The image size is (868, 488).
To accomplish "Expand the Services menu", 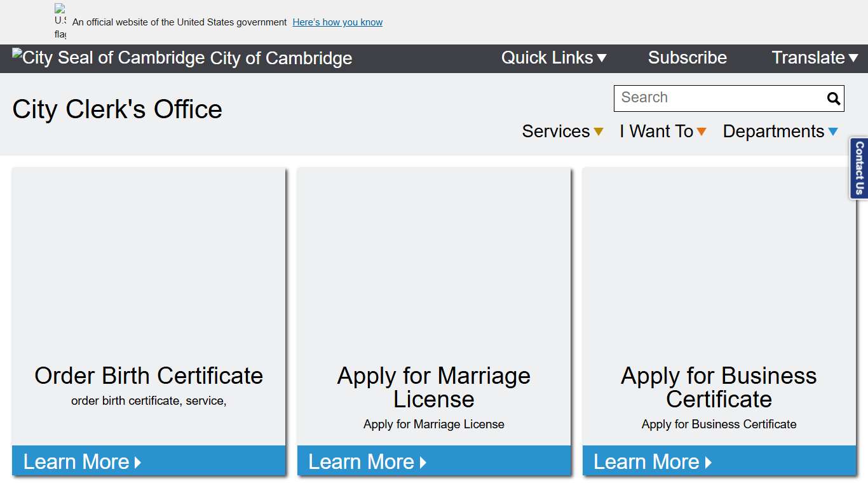I will (562, 132).
